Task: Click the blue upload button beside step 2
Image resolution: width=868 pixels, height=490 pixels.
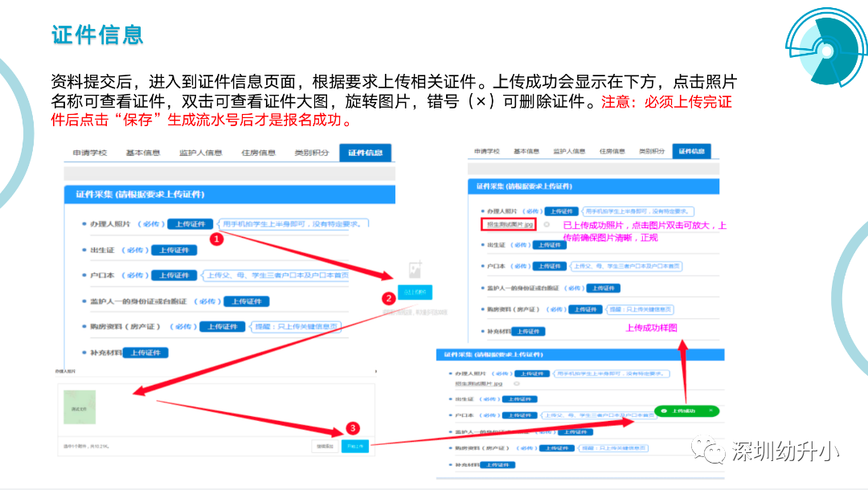Action: [x=416, y=292]
